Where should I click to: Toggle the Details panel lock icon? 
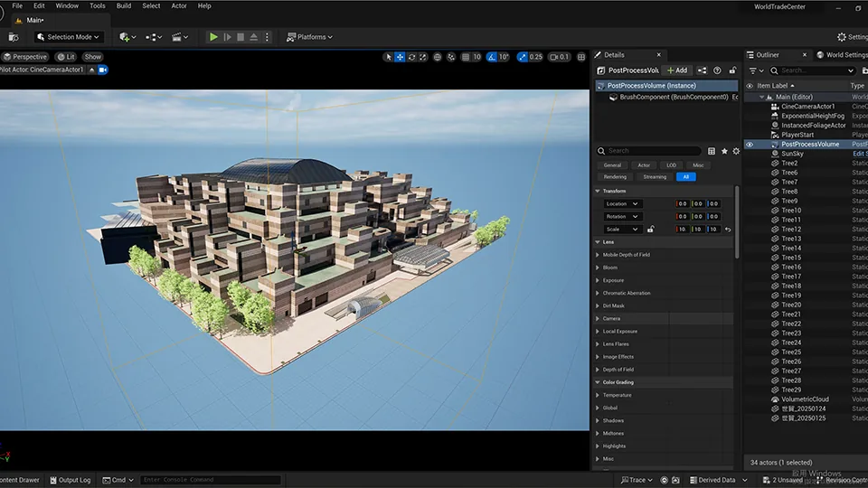[x=732, y=70]
